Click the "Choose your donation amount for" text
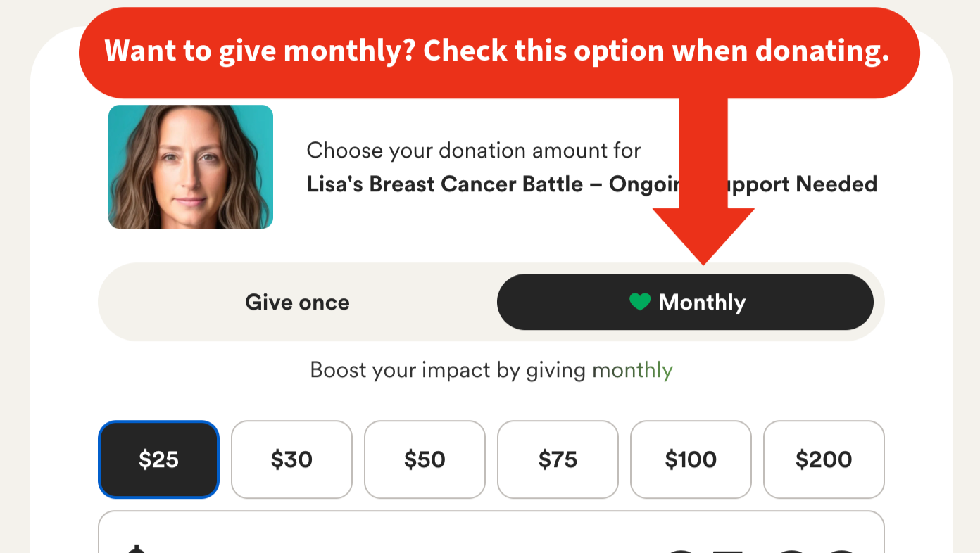Image resolution: width=980 pixels, height=553 pixels. click(474, 151)
